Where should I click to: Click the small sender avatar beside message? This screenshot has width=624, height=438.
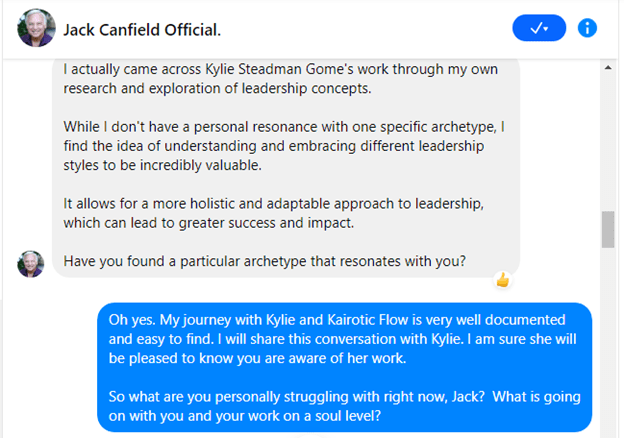click(x=31, y=263)
